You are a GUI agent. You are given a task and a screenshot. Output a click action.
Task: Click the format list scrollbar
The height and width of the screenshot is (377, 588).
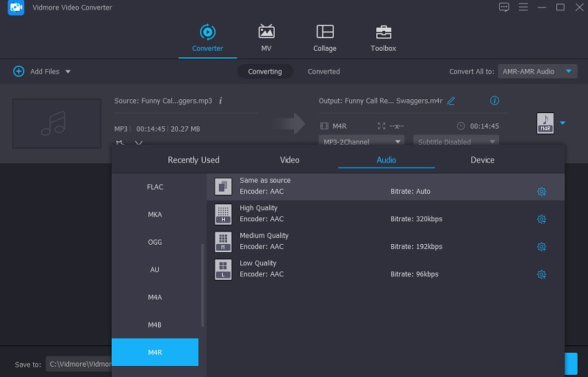click(203, 287)
